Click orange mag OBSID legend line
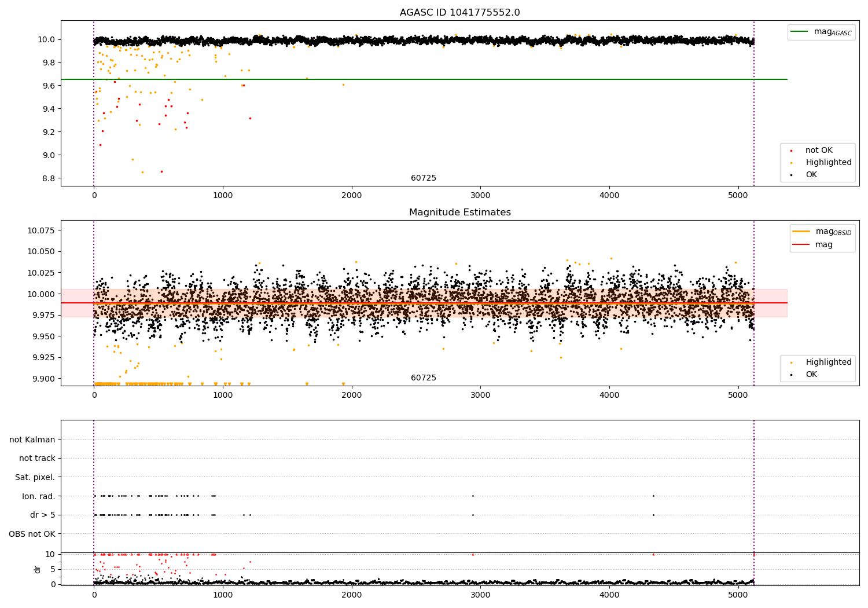 tap(801, 232)
